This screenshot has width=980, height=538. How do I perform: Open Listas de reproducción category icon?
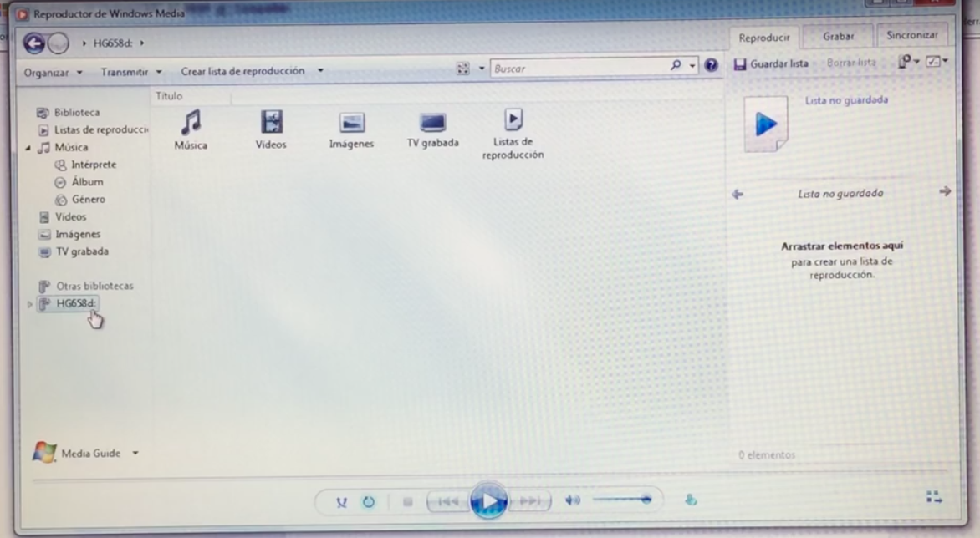513,121
